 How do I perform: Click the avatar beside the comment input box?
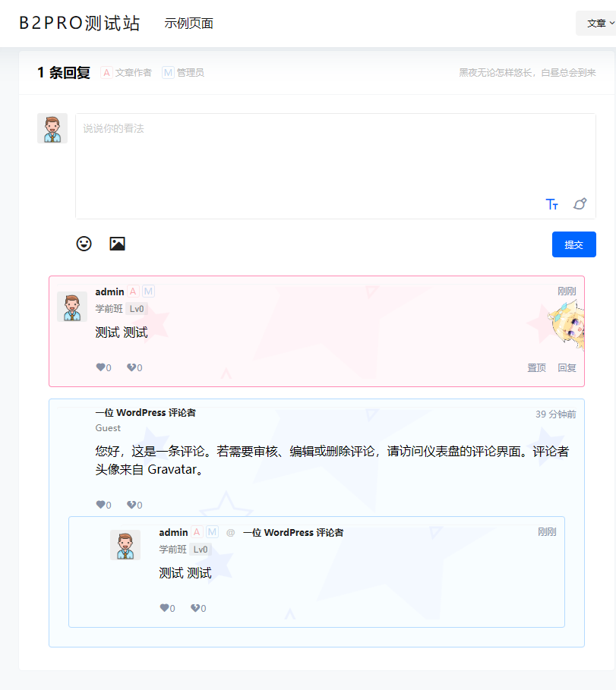click(x=52, y=128)
